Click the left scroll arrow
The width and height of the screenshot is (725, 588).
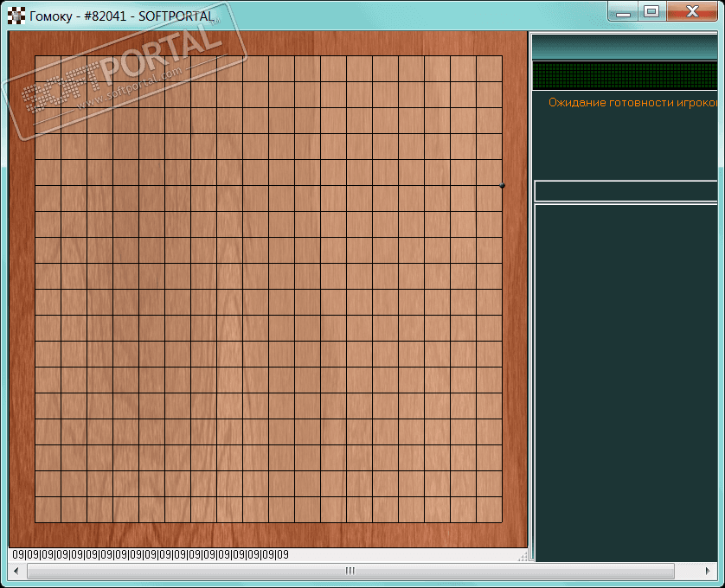[16, 571]
